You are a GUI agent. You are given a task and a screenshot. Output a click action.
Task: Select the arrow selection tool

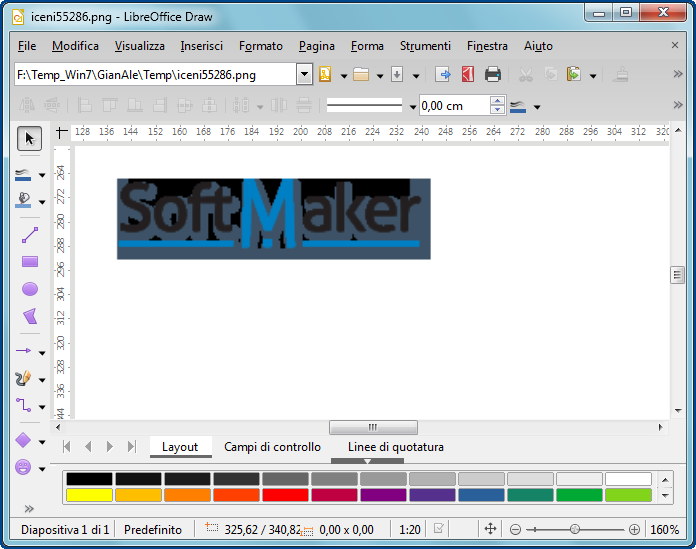click(30, 138)
